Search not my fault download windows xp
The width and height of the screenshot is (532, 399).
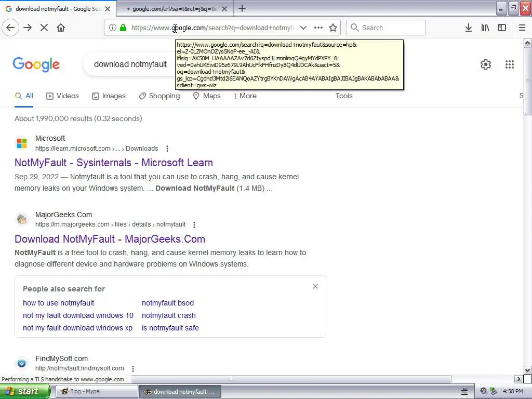click(x=78, y=328)
